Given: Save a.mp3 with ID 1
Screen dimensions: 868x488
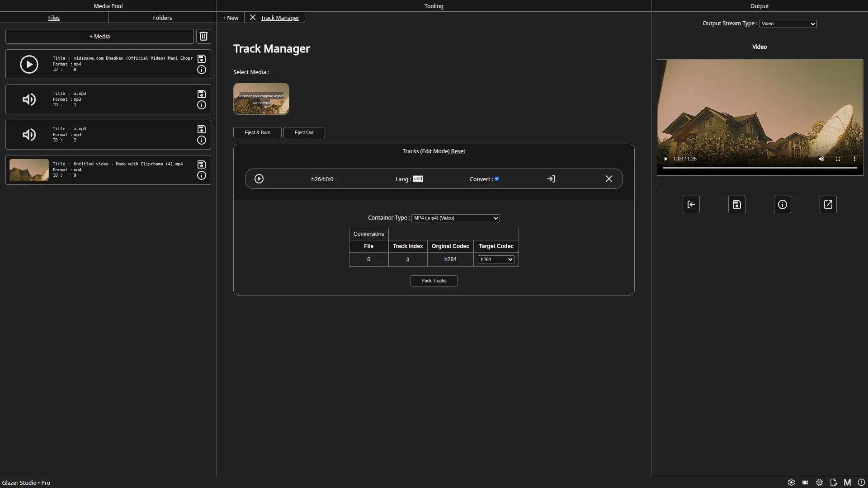Looking at the screenshot, I should coord(202,94).
